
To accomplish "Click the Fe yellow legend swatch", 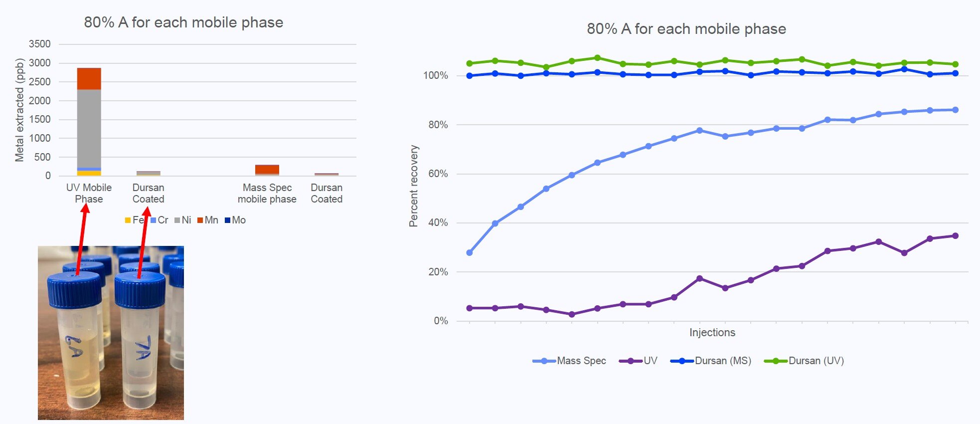I will [128, 220].
